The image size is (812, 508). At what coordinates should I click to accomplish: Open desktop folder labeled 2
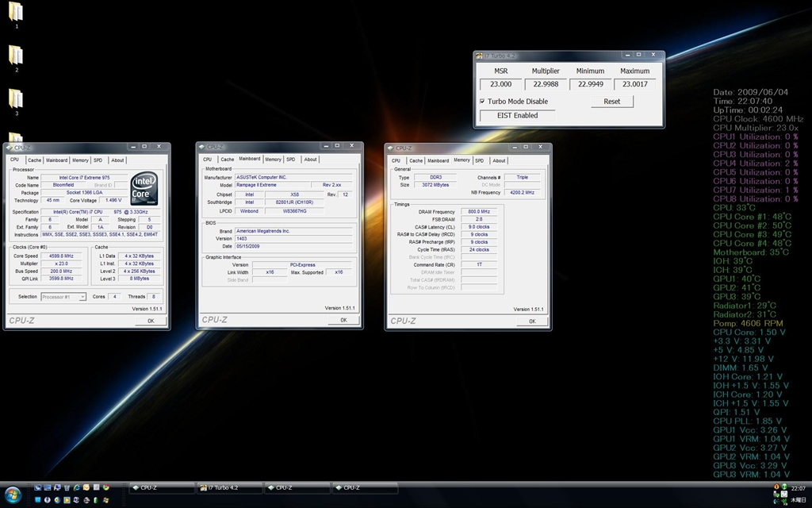[16, 56]
